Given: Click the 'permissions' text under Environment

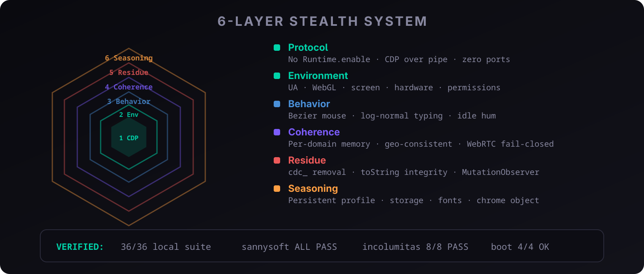Looking at the screenshot, I should [x=474, y=88].
